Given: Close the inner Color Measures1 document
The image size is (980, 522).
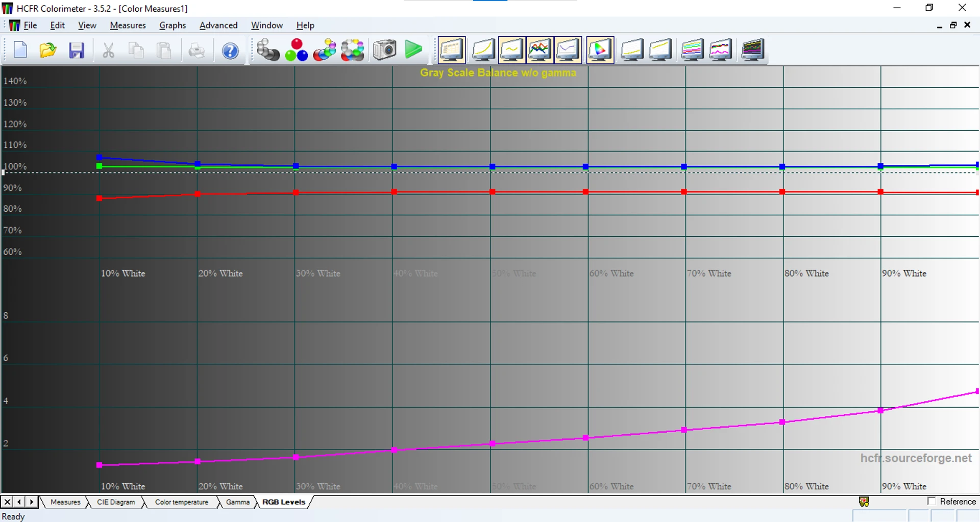Looking at the screenshot, I should click(967, 24).
